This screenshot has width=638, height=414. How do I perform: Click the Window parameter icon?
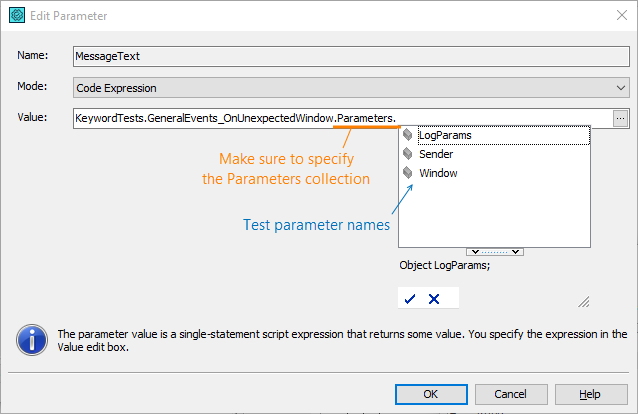(x=407, y=173)
